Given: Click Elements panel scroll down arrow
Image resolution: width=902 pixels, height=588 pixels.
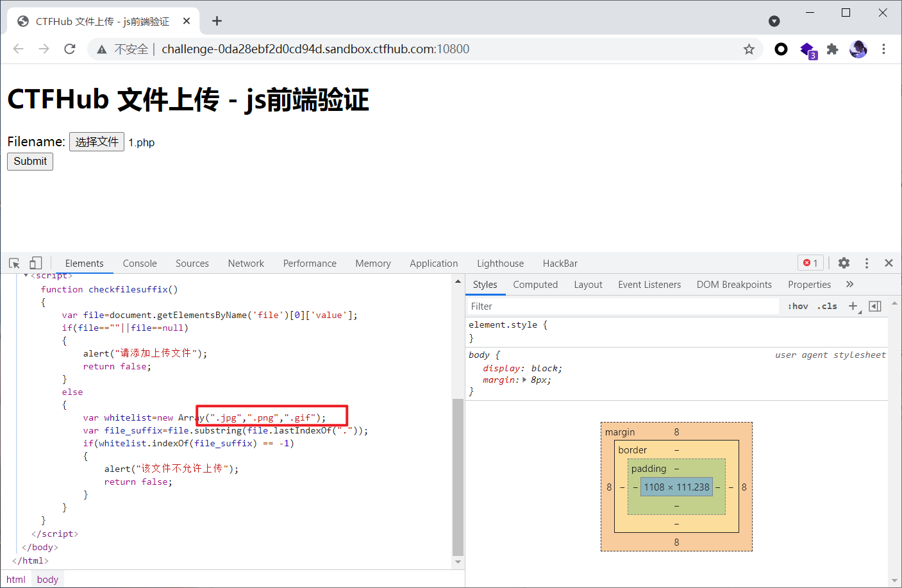Looking at the screenshot, I should 458,562.
